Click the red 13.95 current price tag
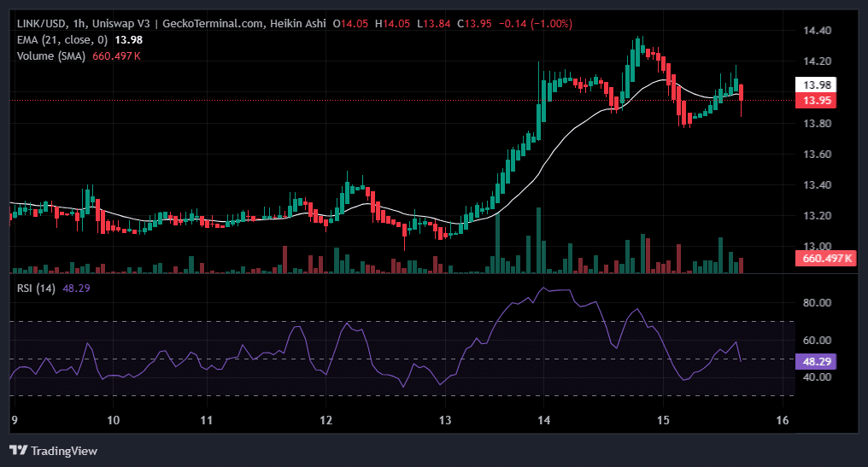Image resolution: width=868 pixels, height=467 pixels. pos(815,101)
